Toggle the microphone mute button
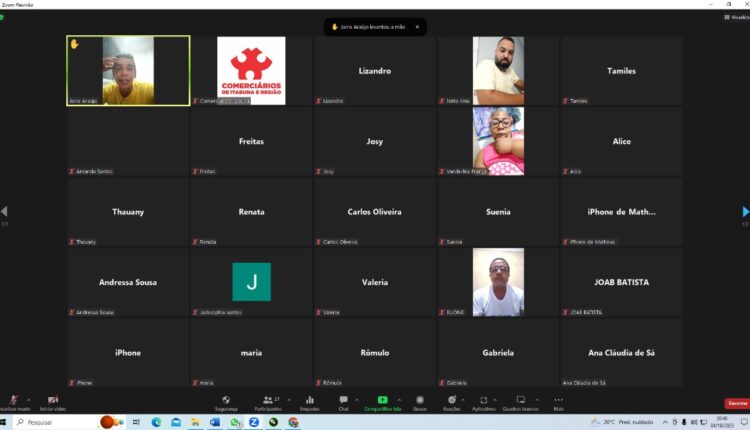This screenshot has height=430, width=750. pyautogui.click(x=13, y=401)
